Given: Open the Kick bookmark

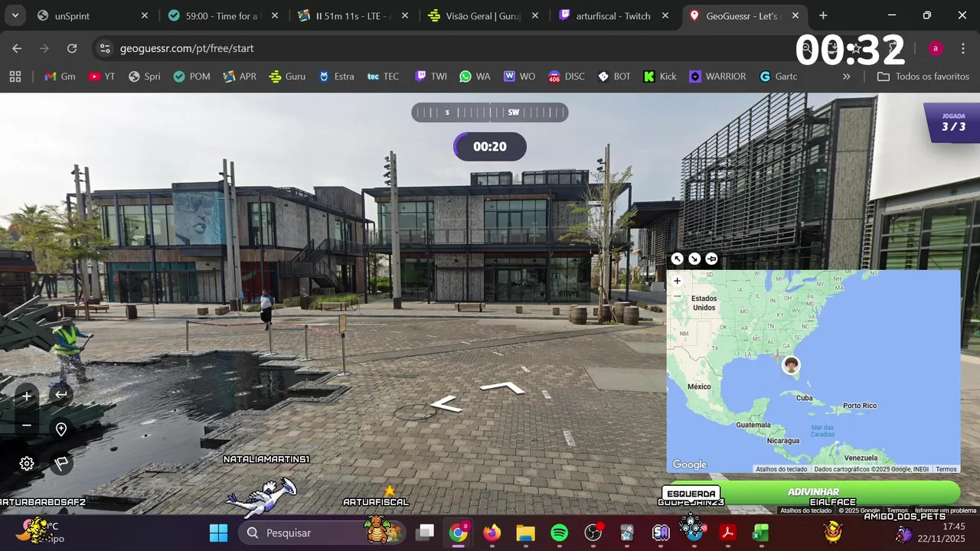Looking at the screenshot, I should click(660, 77).
